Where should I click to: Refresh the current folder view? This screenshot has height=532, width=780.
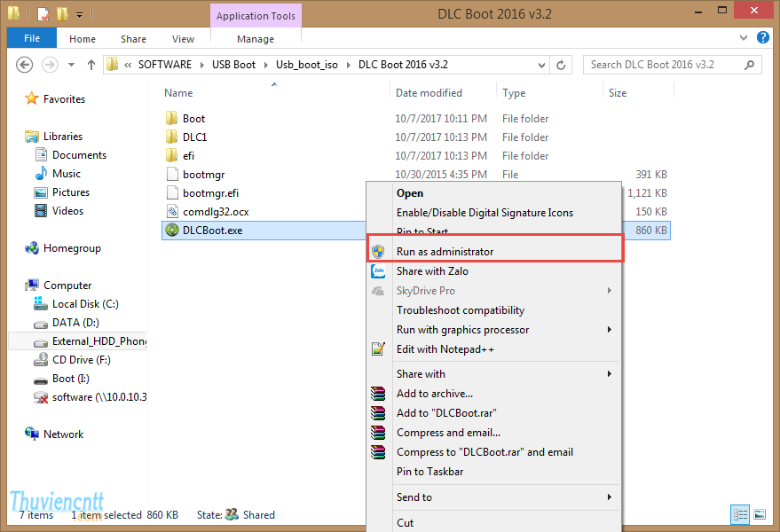(x=561, y=65)
